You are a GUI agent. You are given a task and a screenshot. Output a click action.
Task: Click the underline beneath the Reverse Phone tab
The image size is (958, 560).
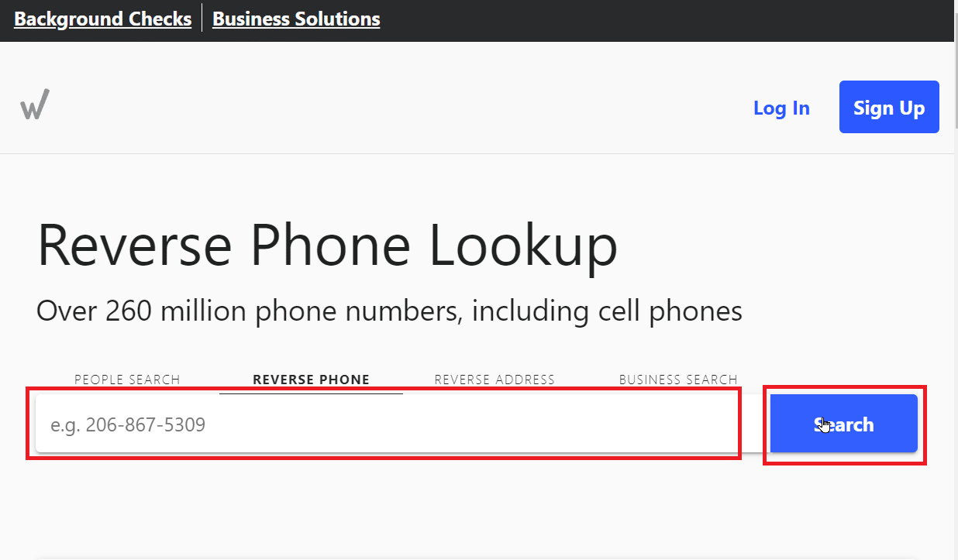click(x=311, y=393)
